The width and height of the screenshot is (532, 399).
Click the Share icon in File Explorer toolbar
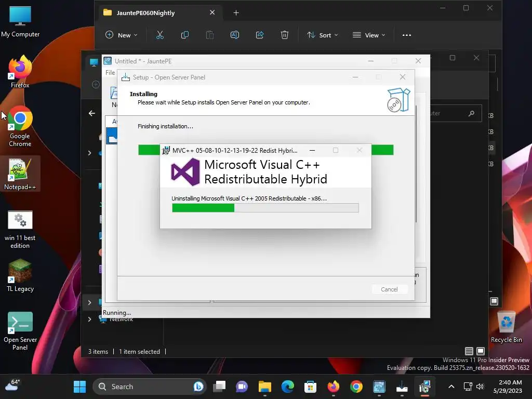pyautogui.click(x=260, y=35)
